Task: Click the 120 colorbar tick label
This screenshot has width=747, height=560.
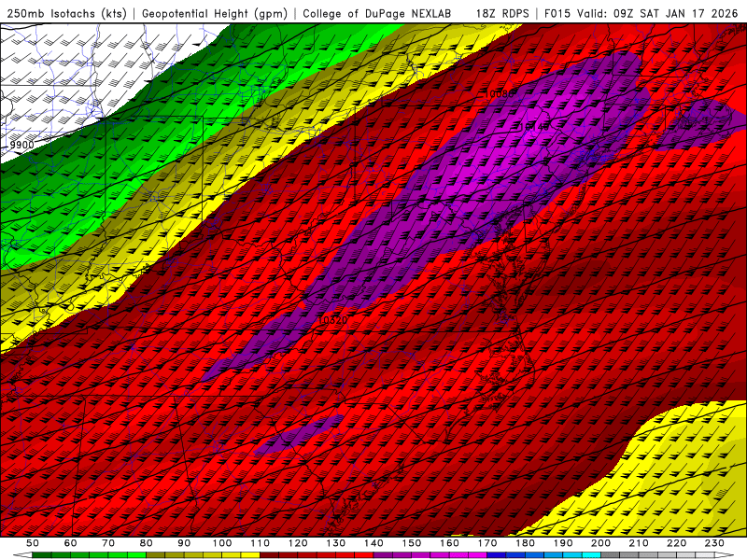Action: pos(298,543)
